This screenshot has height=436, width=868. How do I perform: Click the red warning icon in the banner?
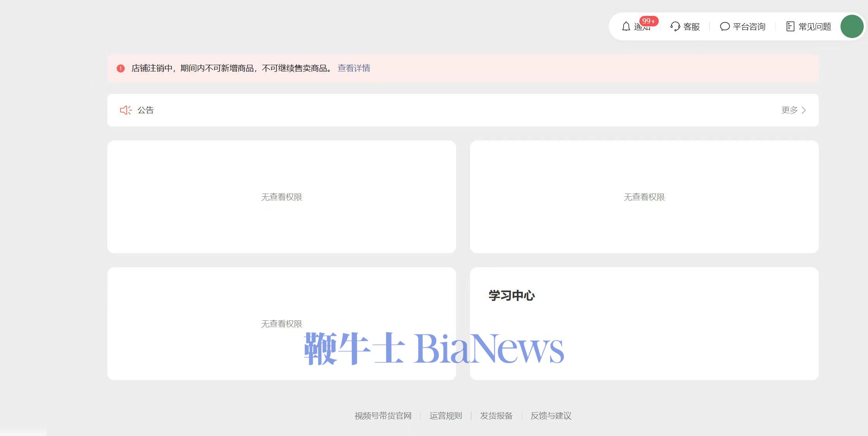tap(121, 69)
